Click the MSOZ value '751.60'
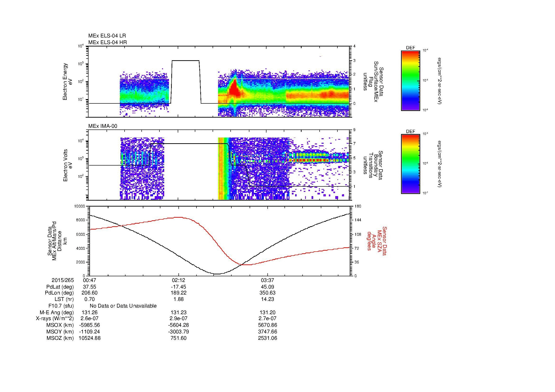Screen dimensions: 555x392 [178, 338]
